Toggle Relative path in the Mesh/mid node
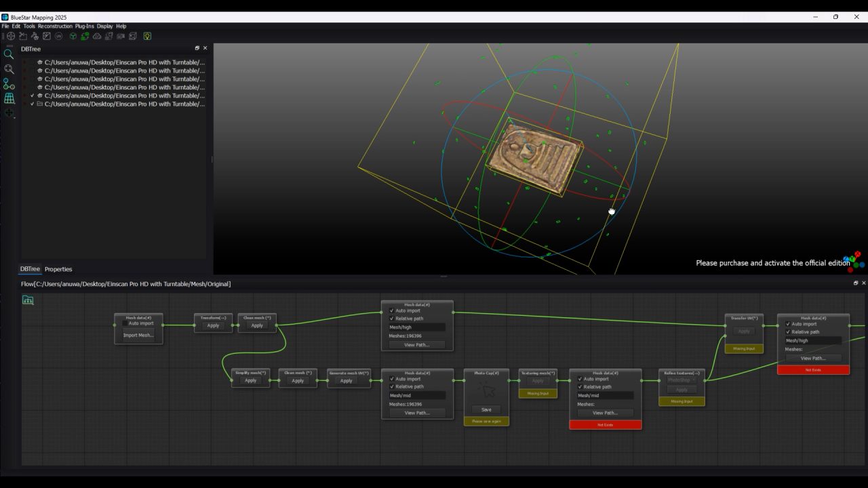This screenshot has height=488, width=868. 391,386
